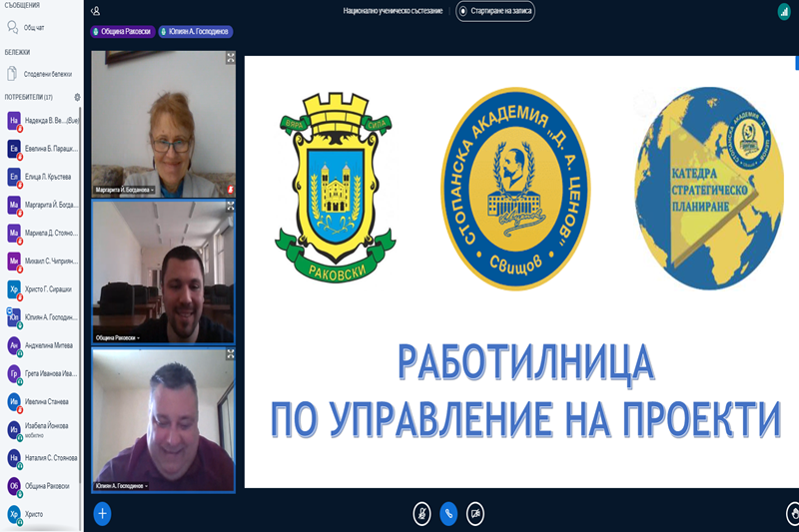Click the Ан avatar of Анджелина Митева
The image size is (799, 532).
[14, 345]
